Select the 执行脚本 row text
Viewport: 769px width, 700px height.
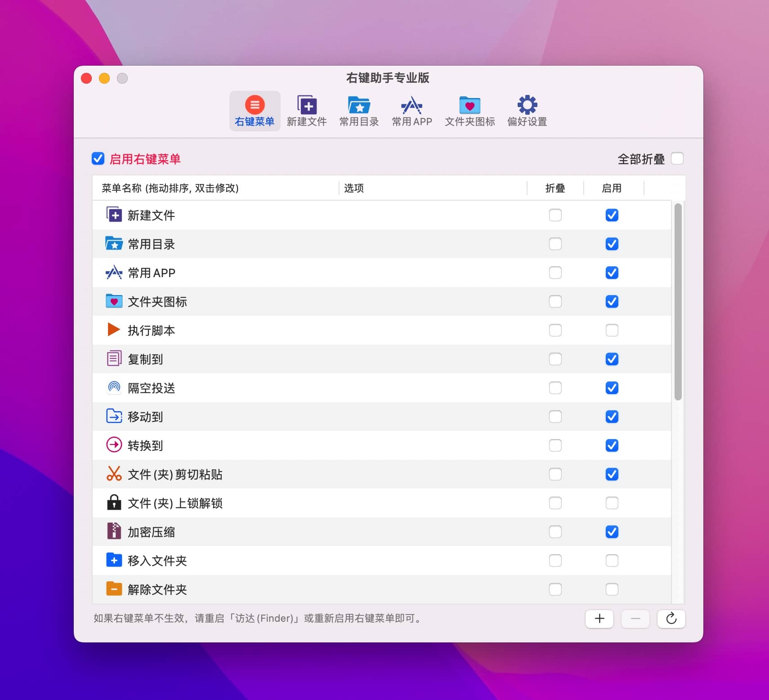[151, 330]
